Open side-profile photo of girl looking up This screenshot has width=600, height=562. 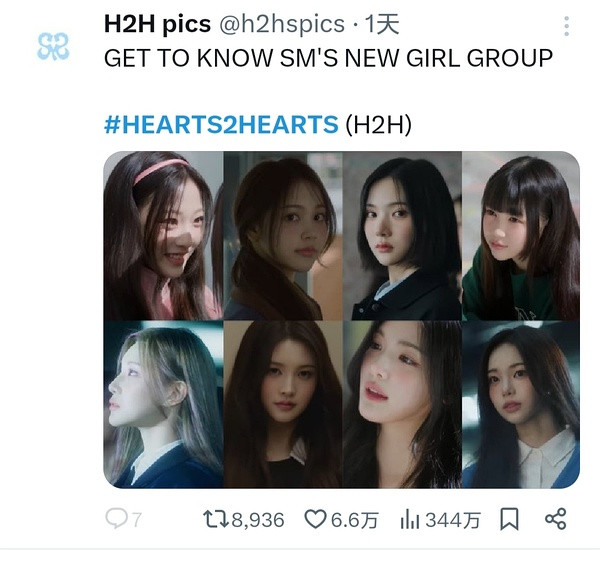tap(163, 404)
